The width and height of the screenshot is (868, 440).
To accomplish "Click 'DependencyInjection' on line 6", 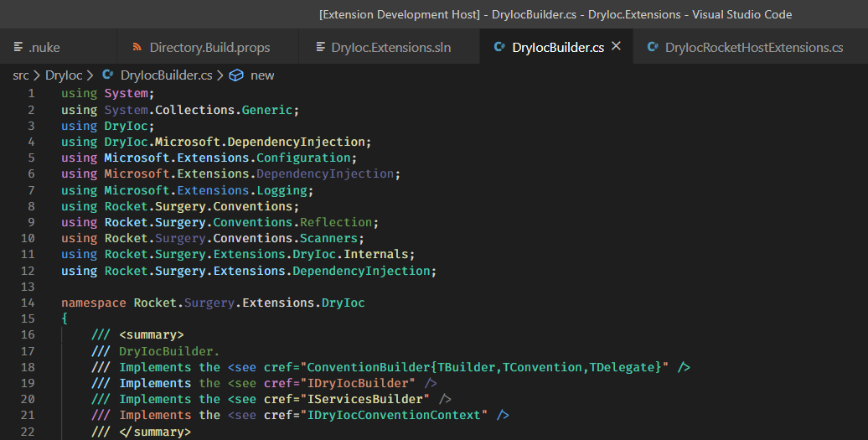I will click(325, 173).
